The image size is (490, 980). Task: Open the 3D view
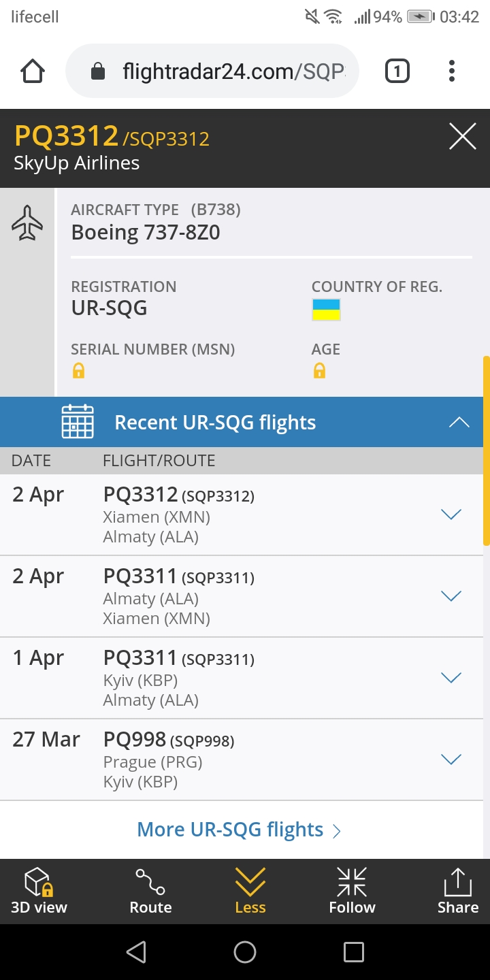tap(39, 892)
